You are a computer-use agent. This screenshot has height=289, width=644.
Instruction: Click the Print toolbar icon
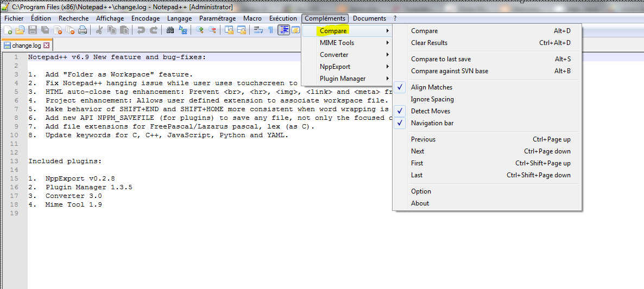83,30
